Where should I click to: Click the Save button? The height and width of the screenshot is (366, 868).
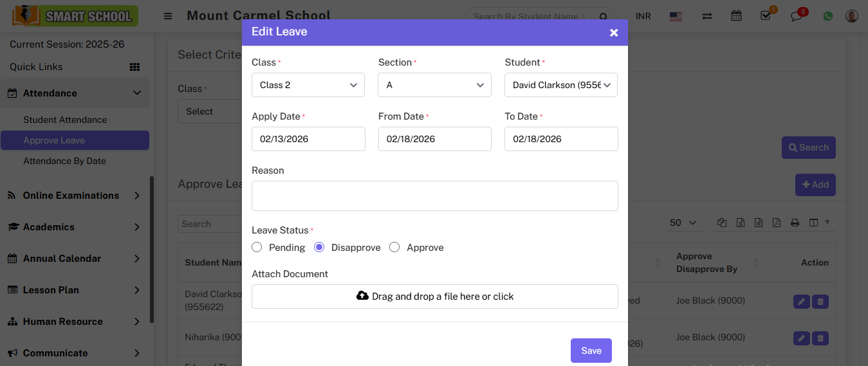(591, 351)
